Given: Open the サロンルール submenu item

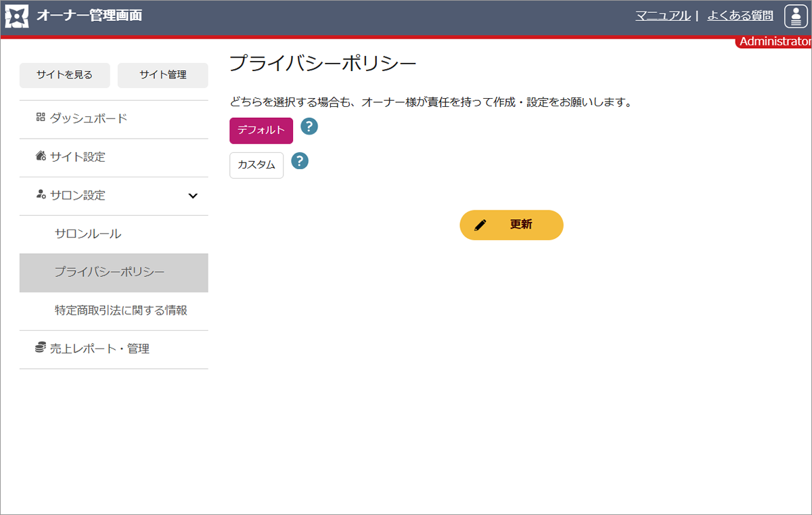Looking at the screenshot, I should click(88, 234).
